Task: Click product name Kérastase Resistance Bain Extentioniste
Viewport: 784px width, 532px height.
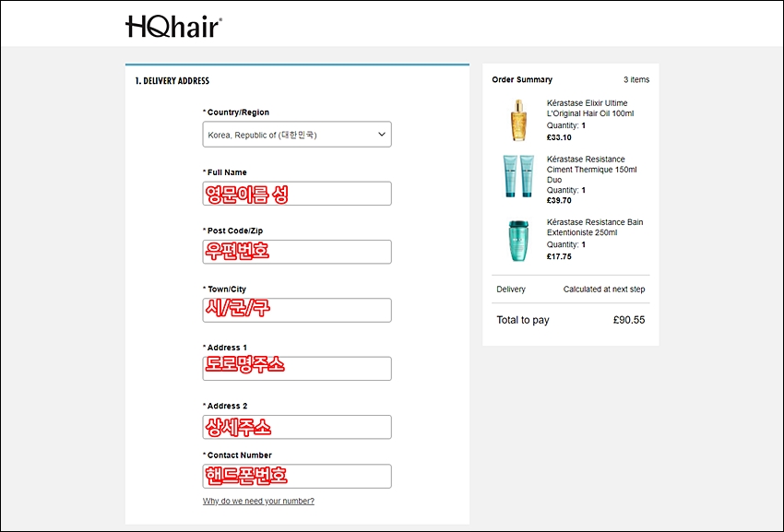Action: (595, 228)
